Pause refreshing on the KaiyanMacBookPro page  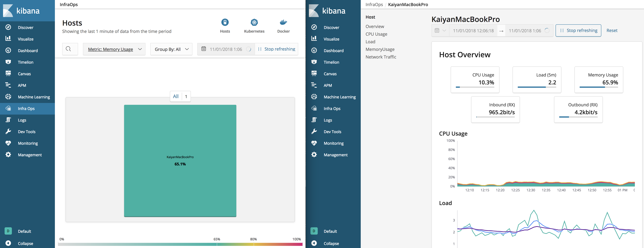click(578, 30)
